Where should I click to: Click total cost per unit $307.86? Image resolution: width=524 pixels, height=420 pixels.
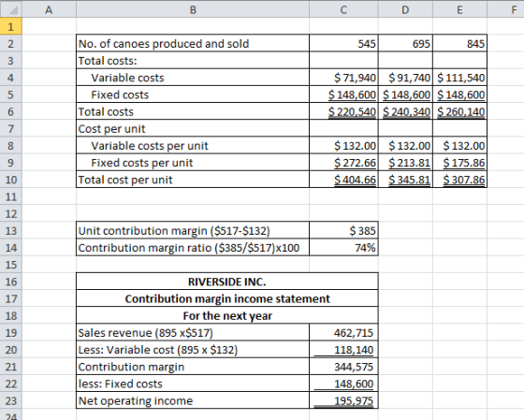tap(459, 180)
